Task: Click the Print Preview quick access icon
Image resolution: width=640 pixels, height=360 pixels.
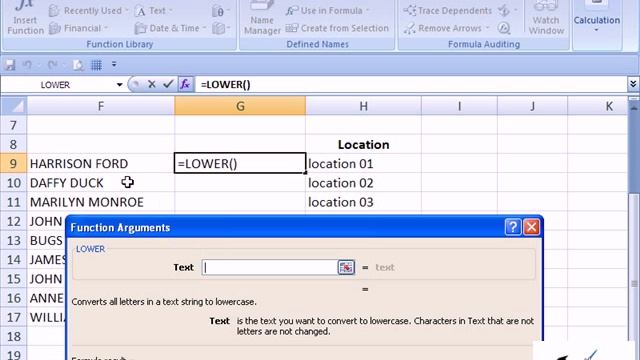Action: click(78, 65)
